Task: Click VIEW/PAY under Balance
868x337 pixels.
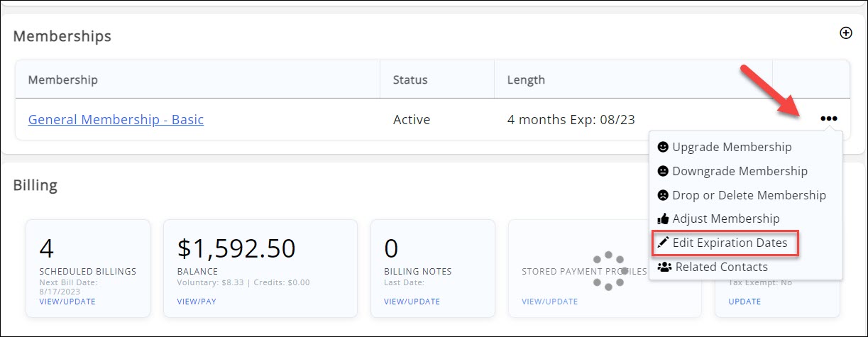Action: tap(197, 302)
